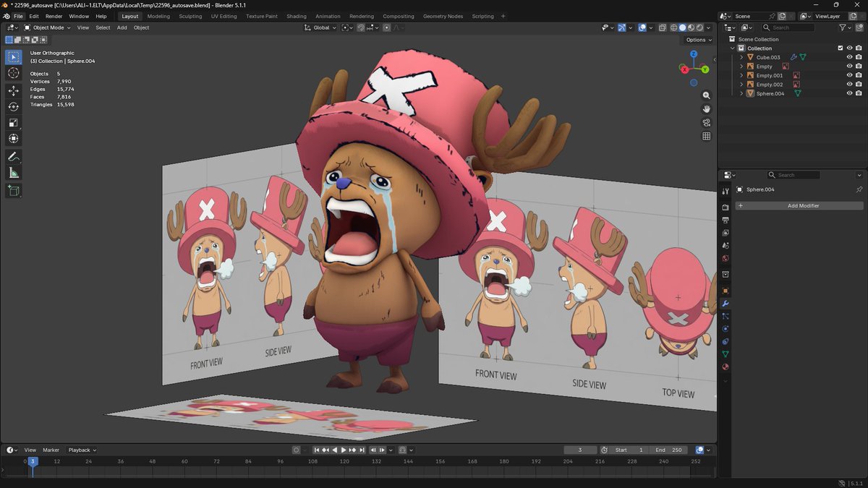
Task: Open the File menu
Action: [x=18, y=16]
